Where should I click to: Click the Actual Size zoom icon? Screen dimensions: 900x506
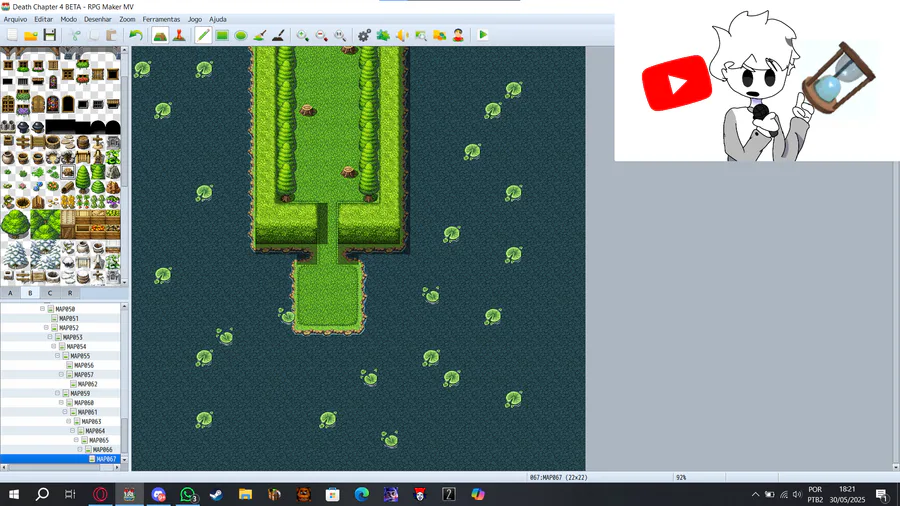click(x=340, y=35)
